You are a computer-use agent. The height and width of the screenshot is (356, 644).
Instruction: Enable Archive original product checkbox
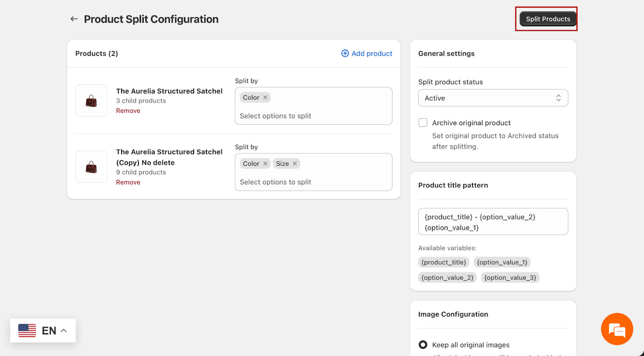point(423,123)
